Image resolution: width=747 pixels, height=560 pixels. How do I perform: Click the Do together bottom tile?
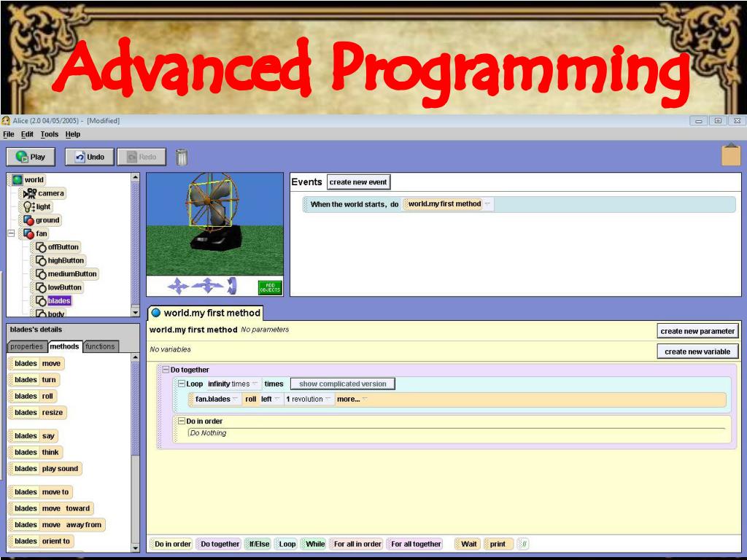[x=219, y=544]
